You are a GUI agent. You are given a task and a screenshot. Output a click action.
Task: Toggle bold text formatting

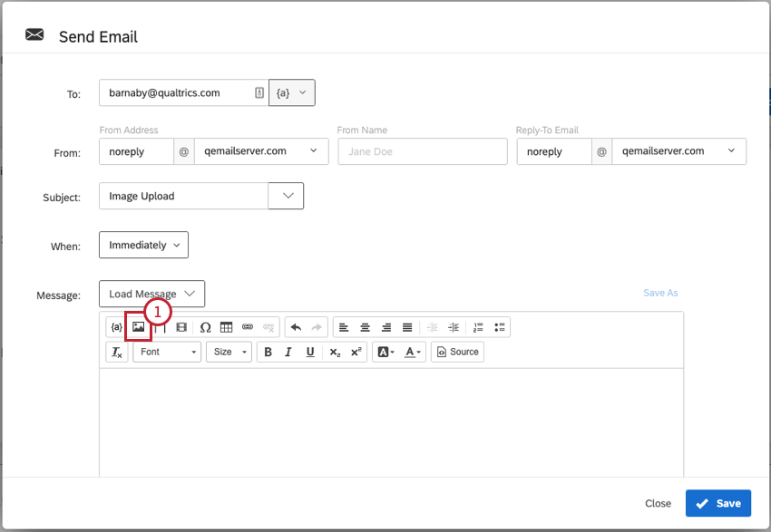click(x=268, y=352)
